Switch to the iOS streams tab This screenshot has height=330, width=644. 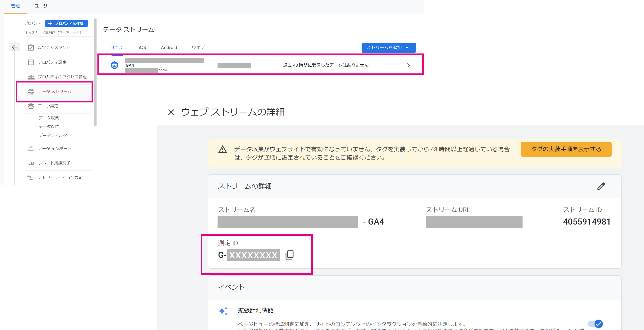[x=142, y=48]
